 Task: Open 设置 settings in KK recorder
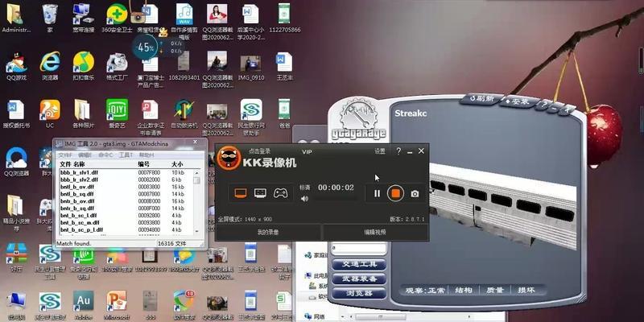tap(380, 151)
